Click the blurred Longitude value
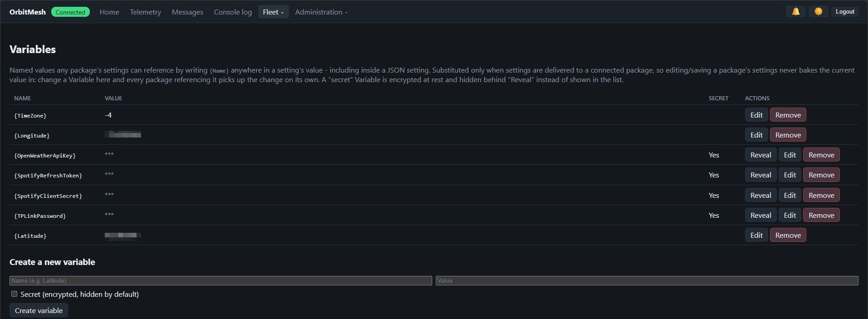868x319 pixels. point(123,135)
